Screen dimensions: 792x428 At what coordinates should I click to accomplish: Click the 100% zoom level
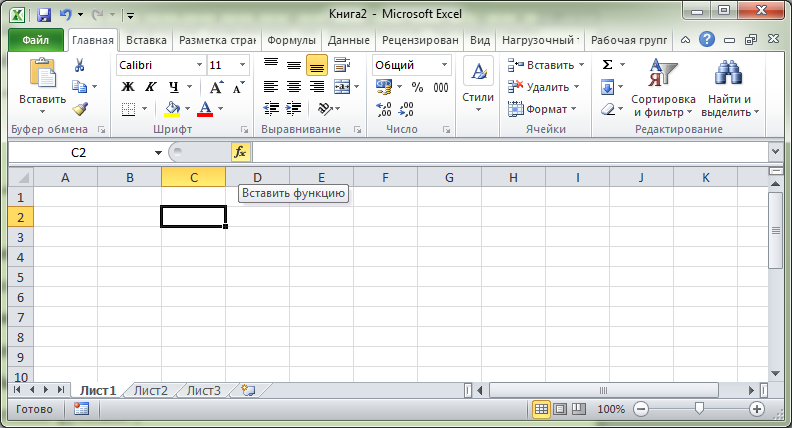tap(611, 409)
